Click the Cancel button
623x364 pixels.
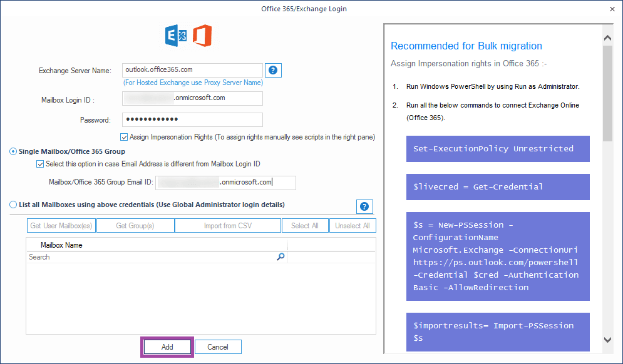218,347
